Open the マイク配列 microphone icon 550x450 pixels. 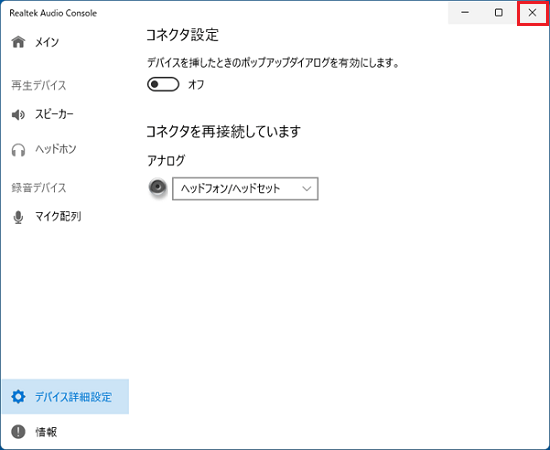pos(18,217)
